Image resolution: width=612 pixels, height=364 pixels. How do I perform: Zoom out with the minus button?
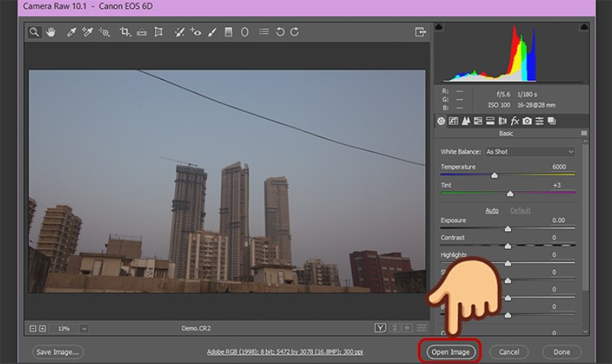coord(33,329)
